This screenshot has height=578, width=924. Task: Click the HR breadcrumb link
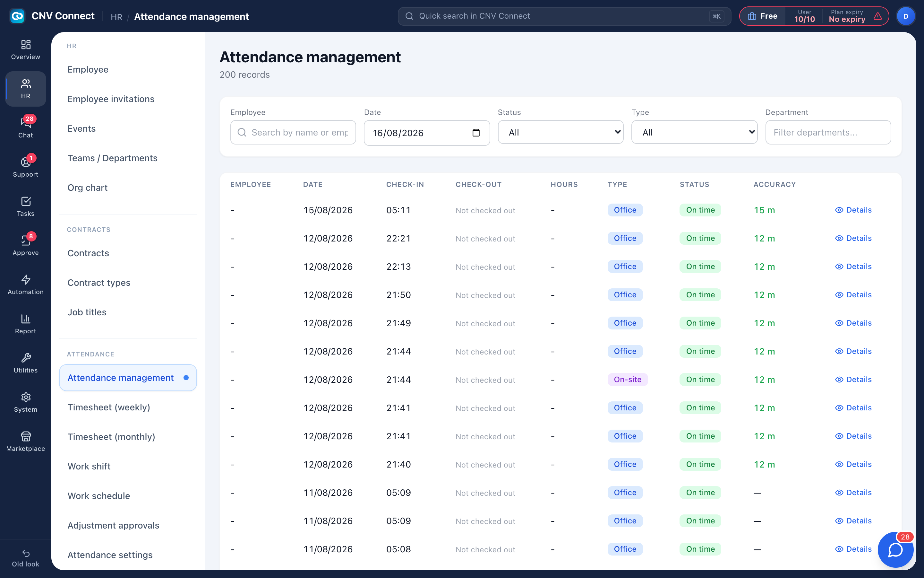point(116,17)
